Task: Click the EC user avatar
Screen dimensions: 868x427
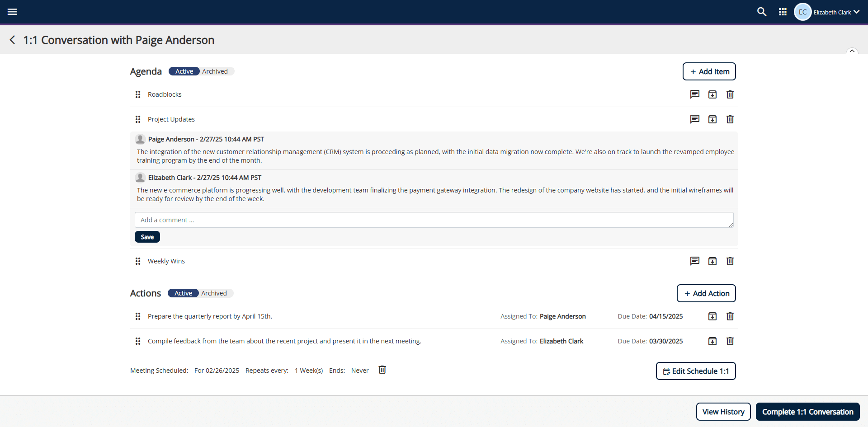Action: click(x=802, y=12)
